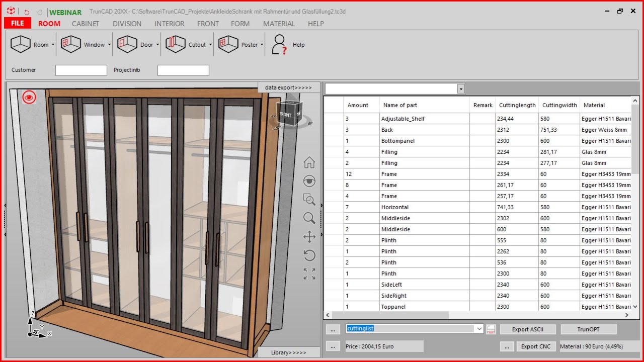Select the SideLeft row
The height and width of the screenshot is (362, 644).
click(477, 285)
